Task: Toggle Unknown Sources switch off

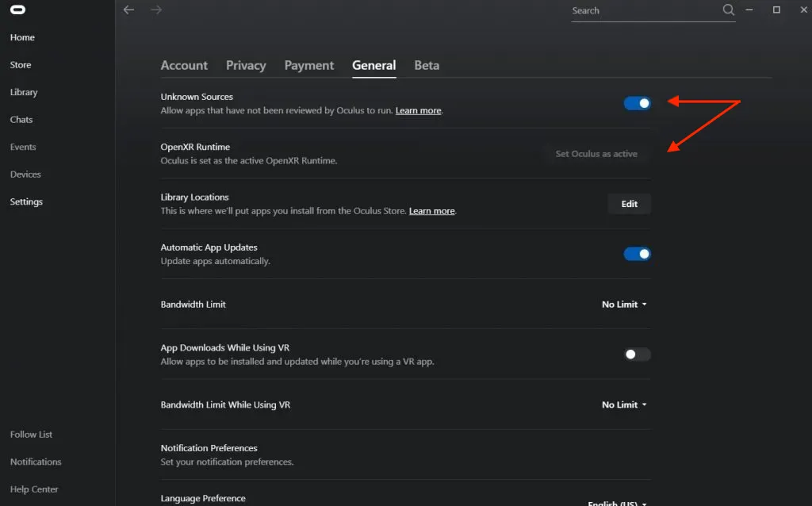Action: [x=637, y=103]
